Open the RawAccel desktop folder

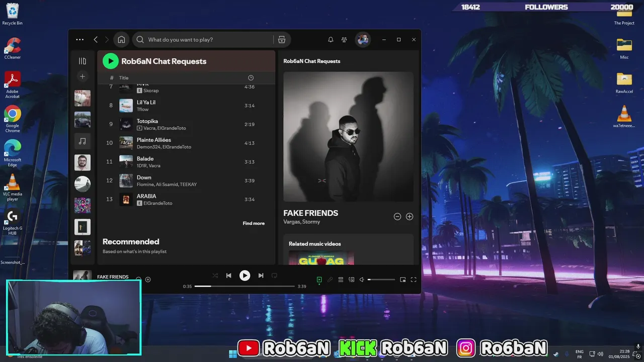point(624,82)
